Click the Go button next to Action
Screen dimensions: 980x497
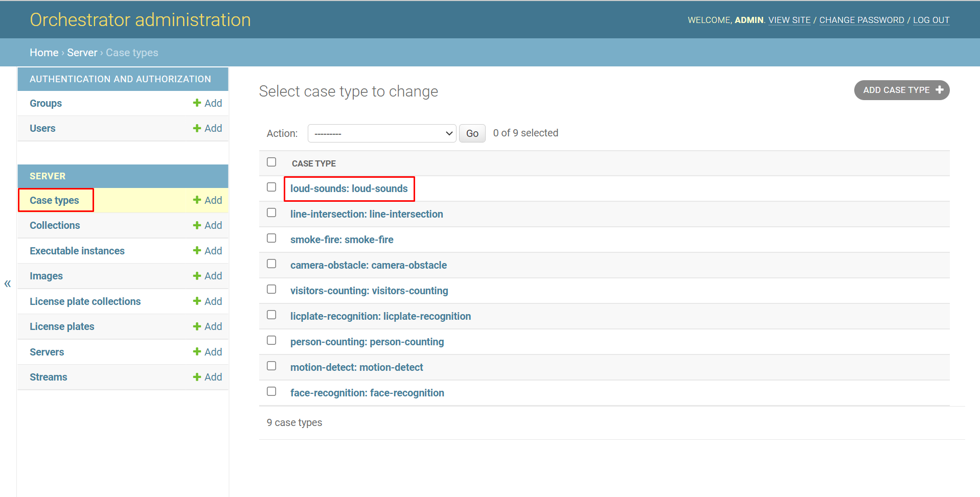[x=472, y=133]
